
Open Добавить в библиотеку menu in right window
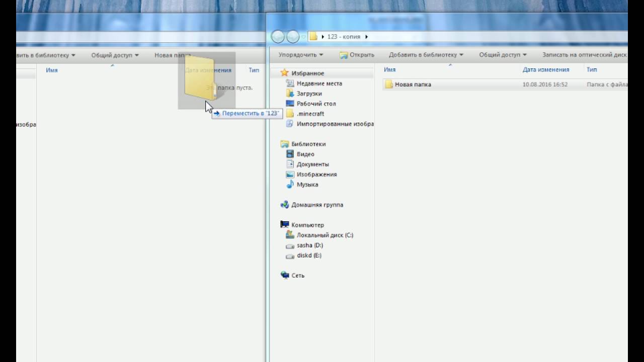[426, 55]
